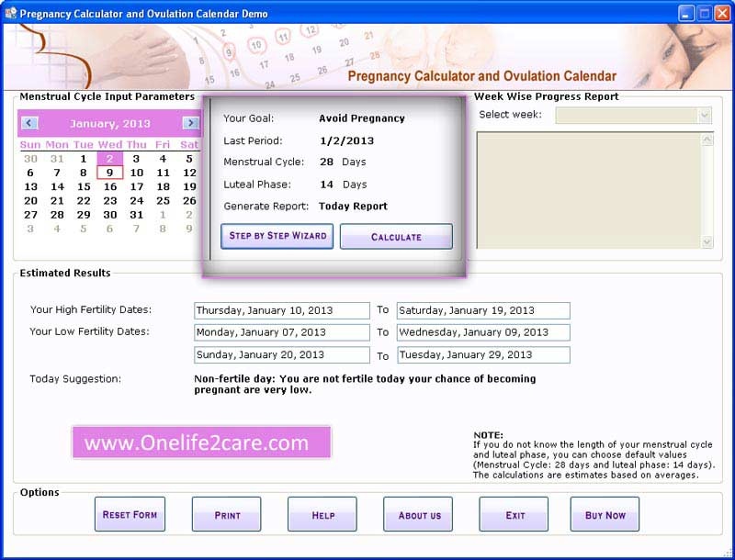Image resolution: width=735 pixels, height=560 pixels.
Task: Open the www.Onelife2care.com link banner
Action: [201, 442]
